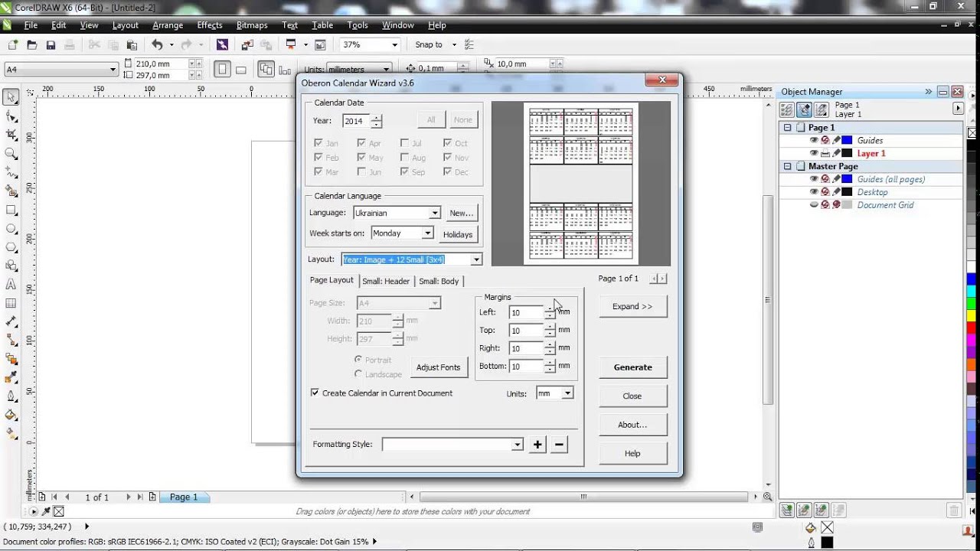Select the Outline Pen tool
This screenshot has height=551, width=980.
[x=11, y=396]
